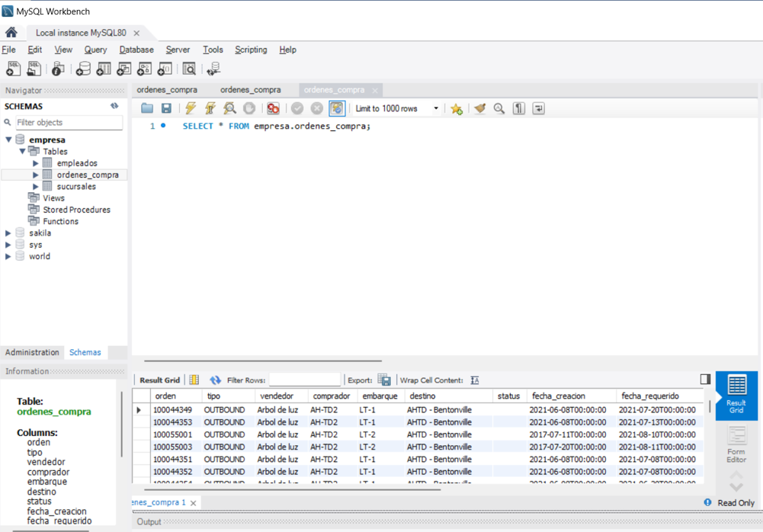Image resolution: width=763 pixels, height=532 pixels.
Task: Add query to favorites star icon
Action: tap(457, 108)
